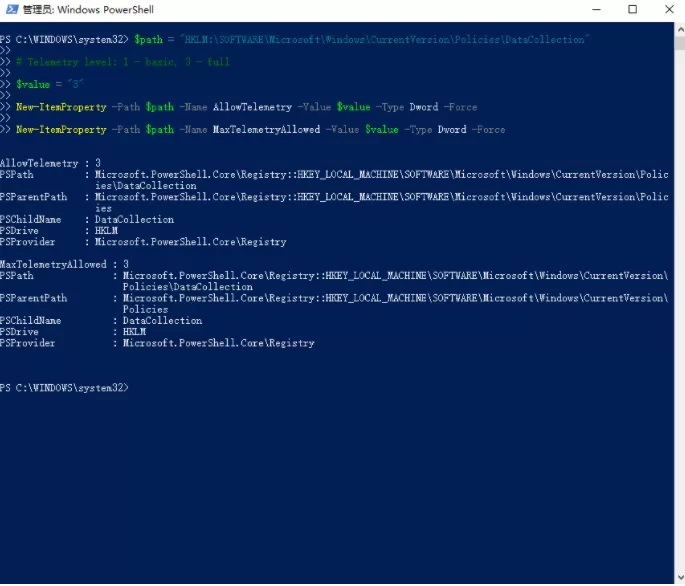This screenshot has height=586, width=685.
Task: Minimize the PowerShell window
Action: tap(596, 9)
